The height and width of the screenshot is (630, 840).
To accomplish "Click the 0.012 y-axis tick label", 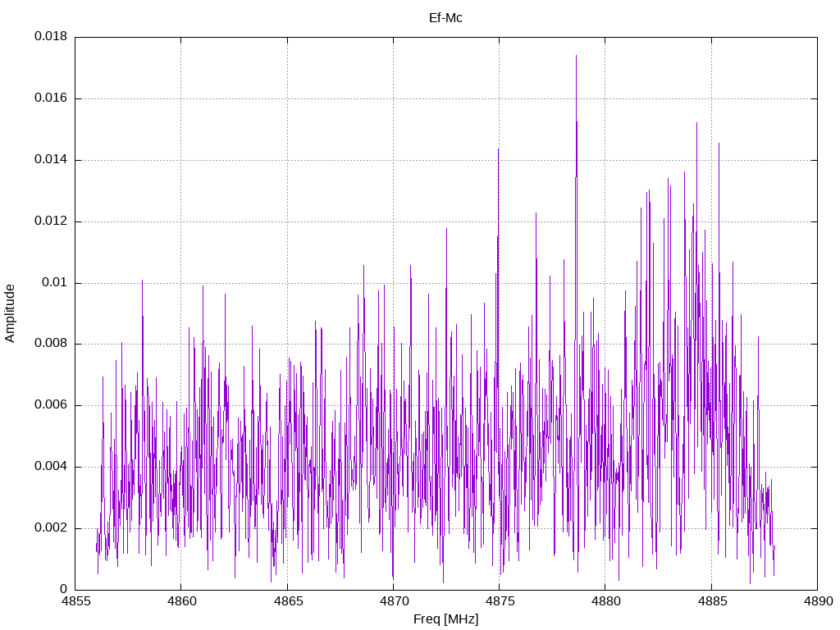I will pyautogui.click(x=51, y=221).
